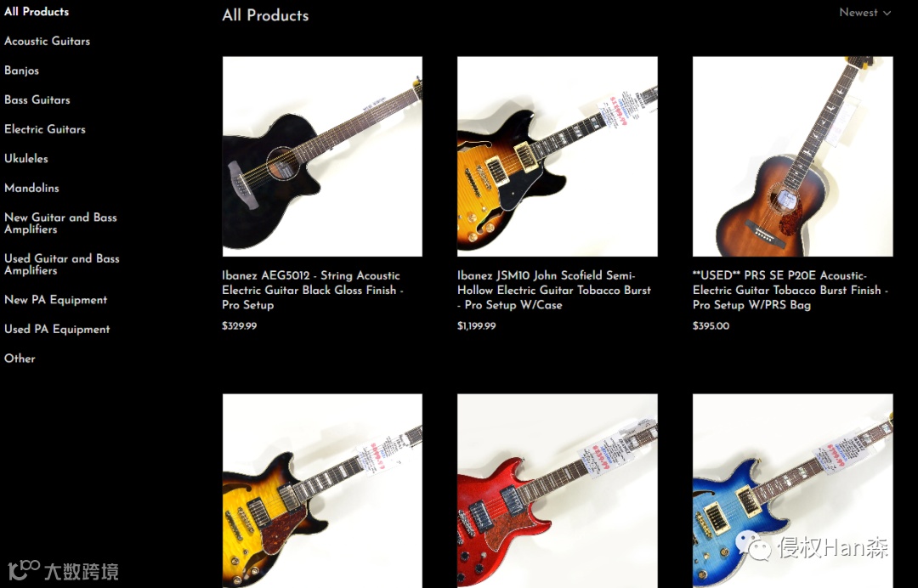View the PRS SE P20E acoustic thumbnail
The width and height of the screenshot is (918, 588).
(x=793, y=156)
